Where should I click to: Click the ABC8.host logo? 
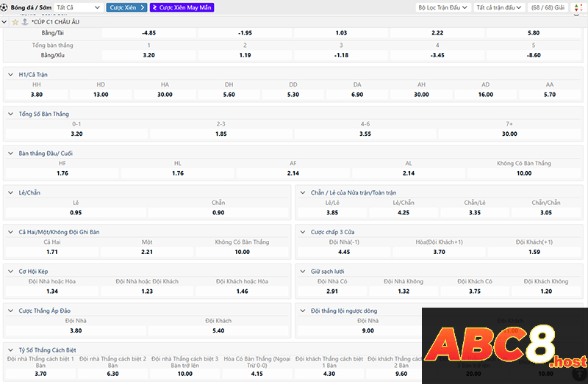pyautogui.click(x=504, y=345)
